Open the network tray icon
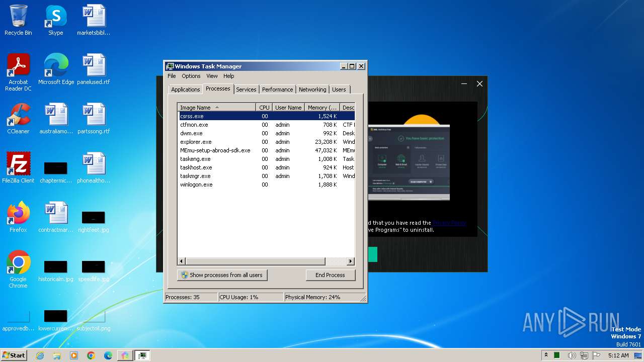Image resolution: width=644 pixels, height=362 pixels. pyautogui.click(x=584, y=355)
